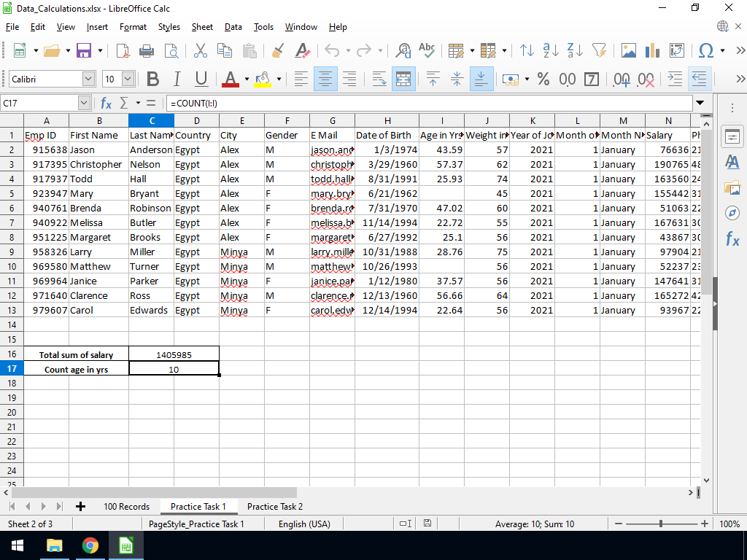The image size is (747, 560).
Task: Select column I header
Action: click(x=441, y=120)
